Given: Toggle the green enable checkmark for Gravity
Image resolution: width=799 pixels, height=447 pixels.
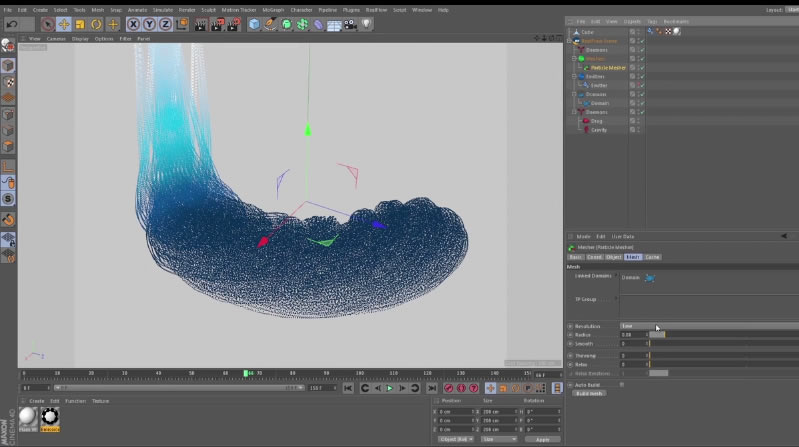Looking at the screenshot, I should click(x=641, y=130).
